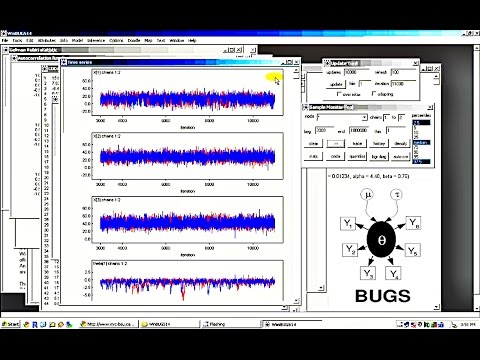Open the Doodle menu
Viewport: 480px width, 360px height.
click(x=134, y=40)
